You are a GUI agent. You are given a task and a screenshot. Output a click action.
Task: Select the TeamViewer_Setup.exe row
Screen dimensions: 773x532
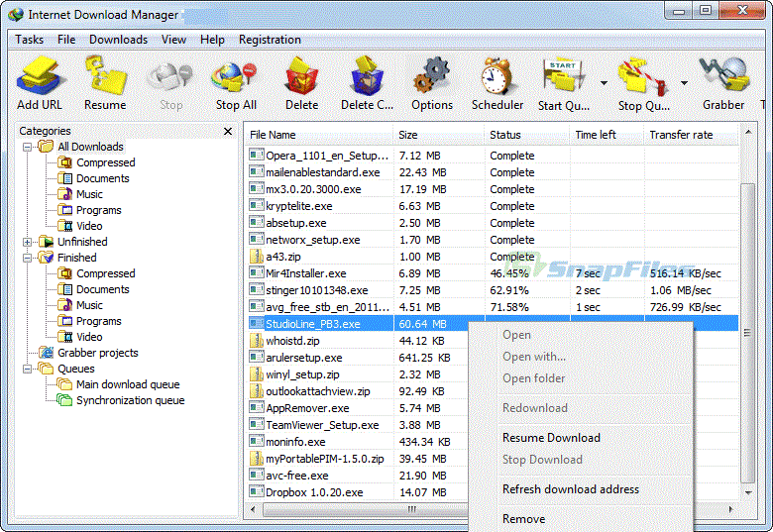click(x=357, y=425)
